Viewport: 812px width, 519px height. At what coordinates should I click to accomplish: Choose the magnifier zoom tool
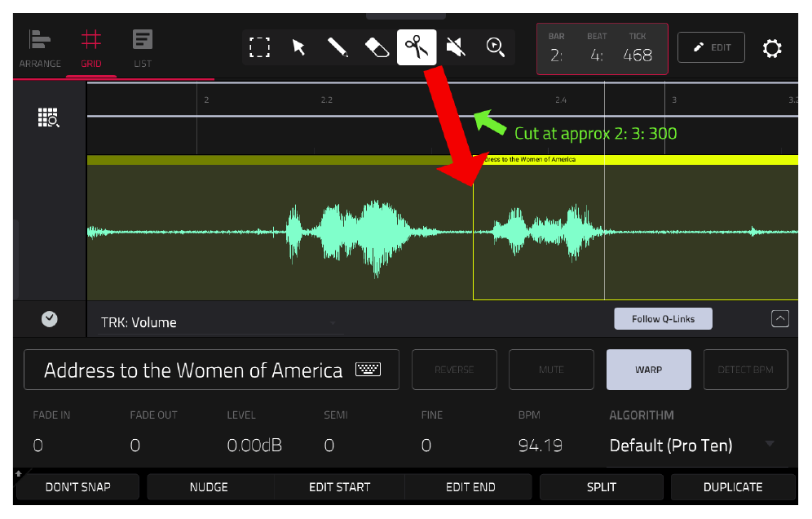[x=496, y=47]
